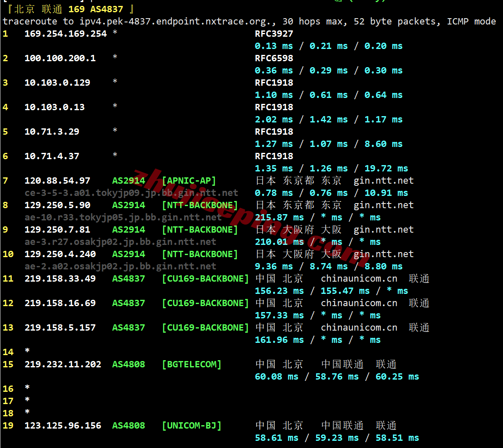Click the RFC6598 label on hop 2
The width and height of the screenshot is (503, 448).
pos(274,58)
